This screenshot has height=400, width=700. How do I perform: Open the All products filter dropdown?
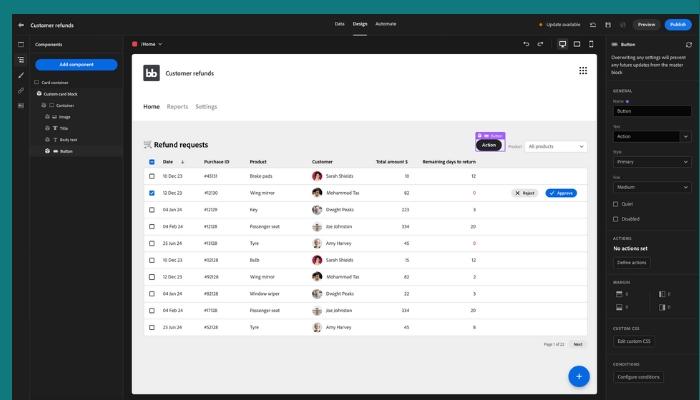(556, 146)
